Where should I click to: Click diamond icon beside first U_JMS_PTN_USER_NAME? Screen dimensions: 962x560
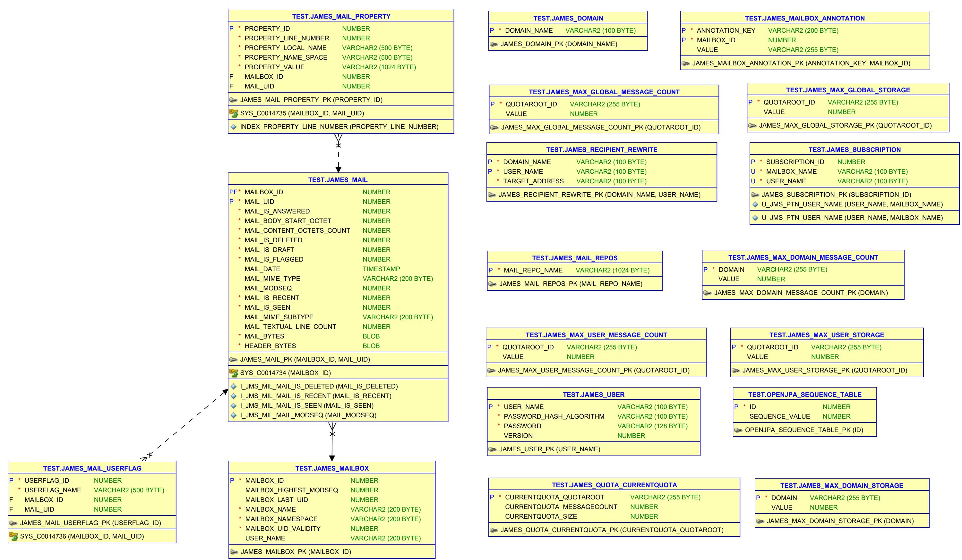coord(755,205)
